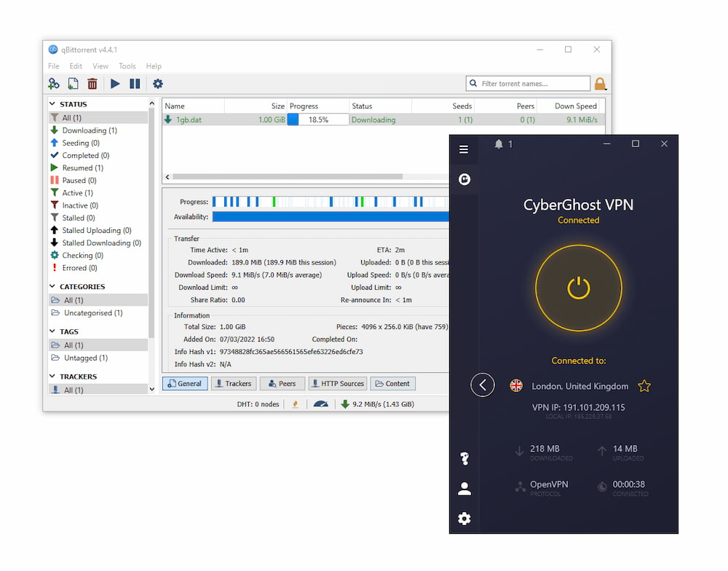The width and height of the screenshot is (728, 571).
Task: Open CyberGhost account user icon
Action: (x=464, y=489)
